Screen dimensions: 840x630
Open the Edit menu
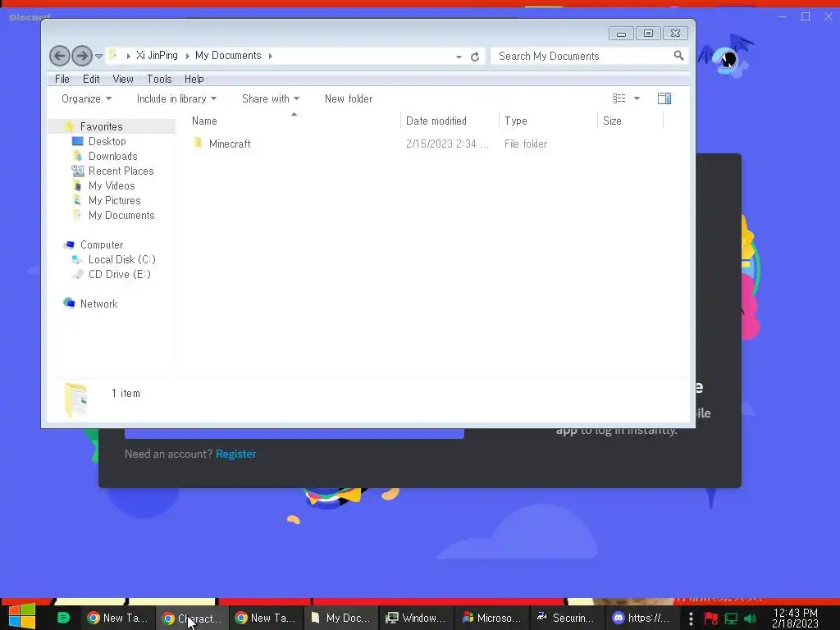pyautogui.click(x=91, y=79)
